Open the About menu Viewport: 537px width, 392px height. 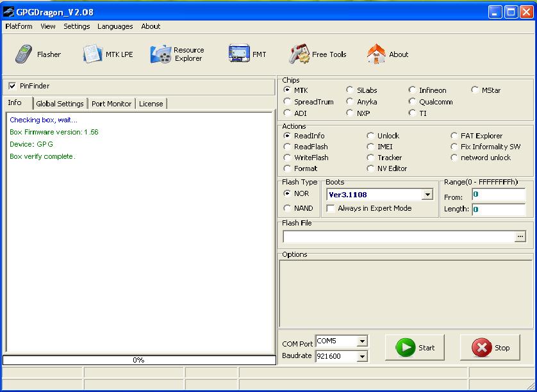[151, 26]
